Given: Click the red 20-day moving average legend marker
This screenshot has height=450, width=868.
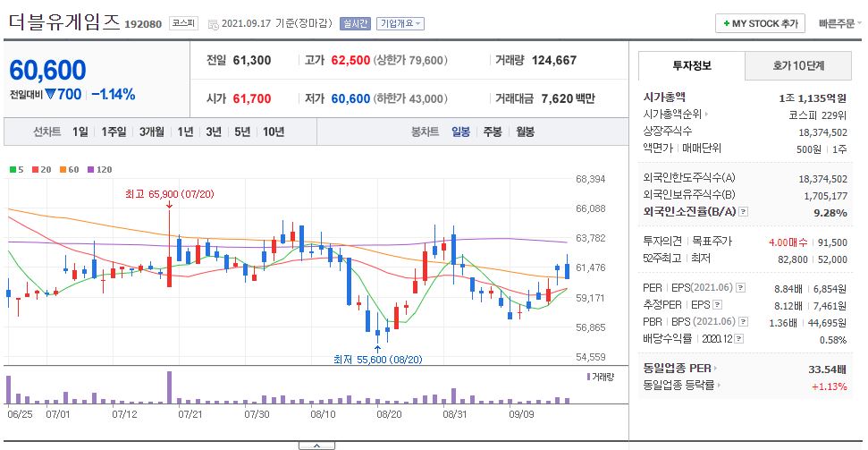Looking at the screenshot, I should 36,170.
